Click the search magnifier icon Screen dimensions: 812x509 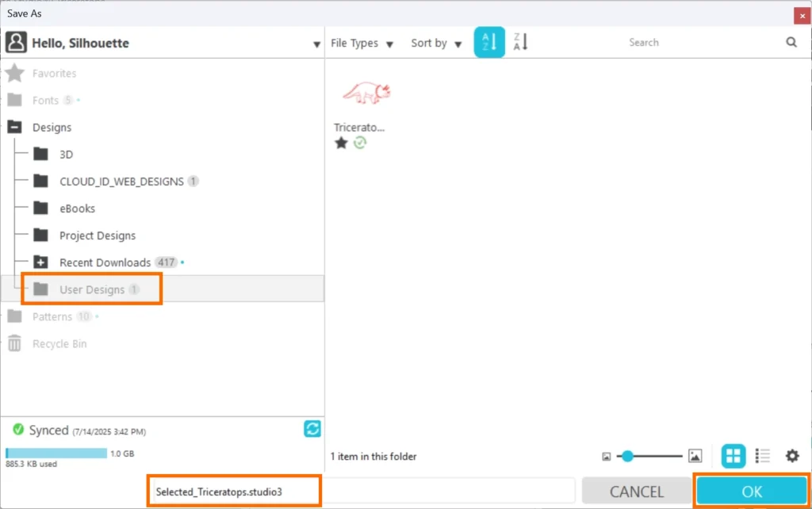coord(791,43)
